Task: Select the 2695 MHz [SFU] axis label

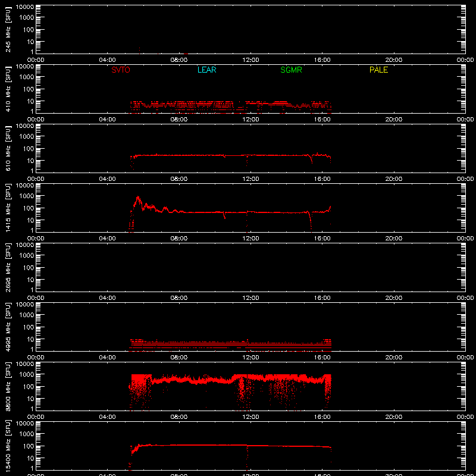Action: click(x=8, y=267)
